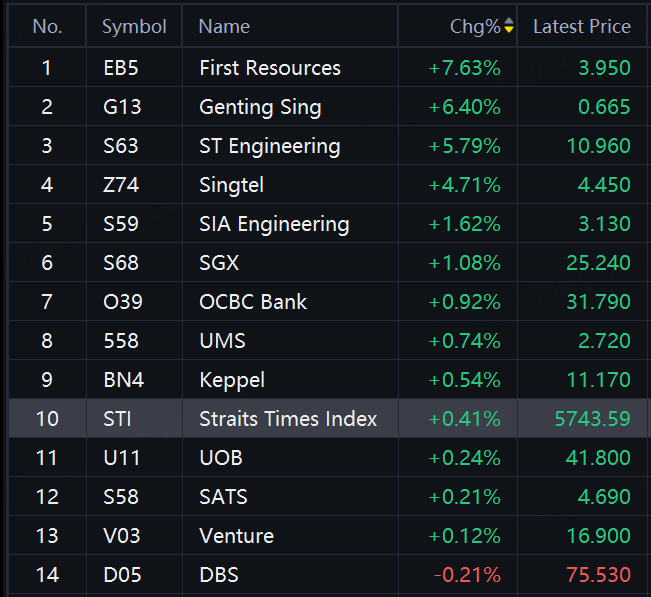Click the price 25.240
This screenshot has width=651, height=597.
tap(599, 263)
